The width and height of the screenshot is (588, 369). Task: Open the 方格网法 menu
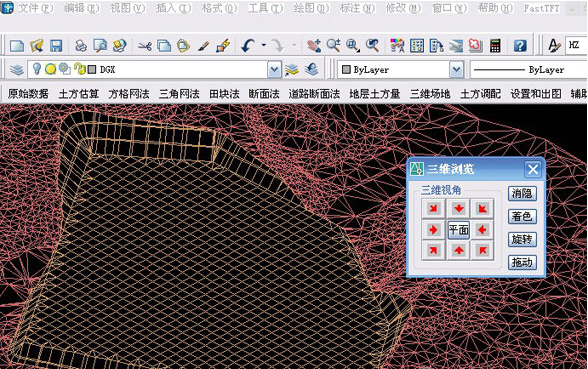(129, 94)
